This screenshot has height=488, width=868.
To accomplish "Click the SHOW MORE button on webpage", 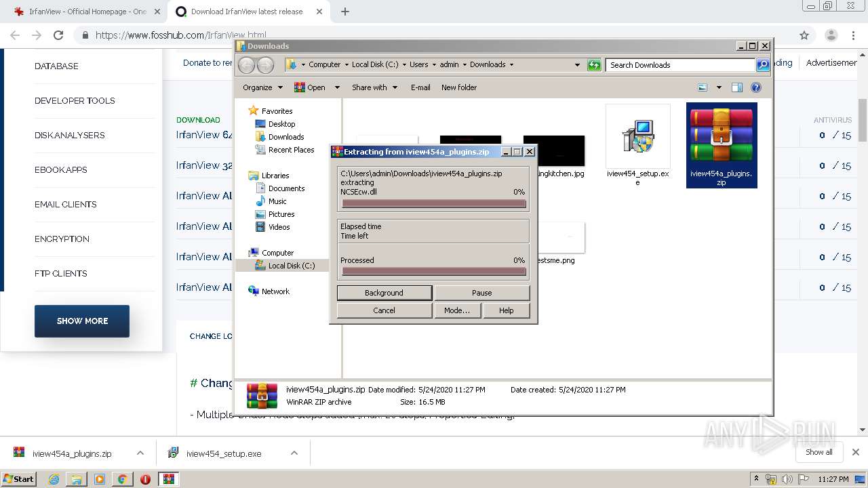I will 82,321.
